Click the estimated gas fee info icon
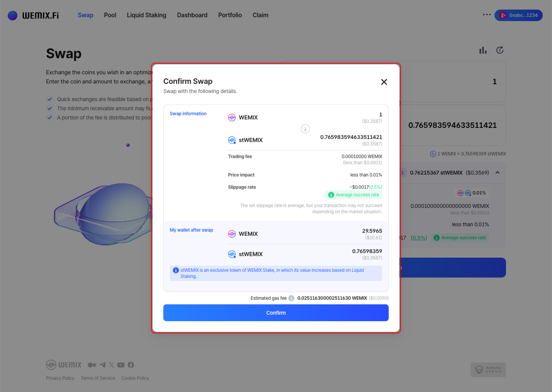The image size is (552, 392). point(291,298)
